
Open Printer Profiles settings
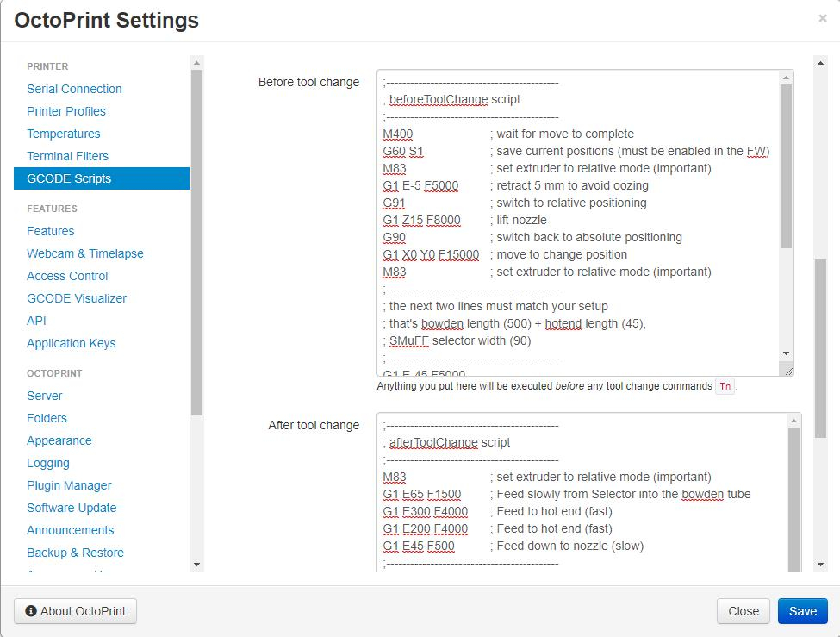click(x=65, y=111)
